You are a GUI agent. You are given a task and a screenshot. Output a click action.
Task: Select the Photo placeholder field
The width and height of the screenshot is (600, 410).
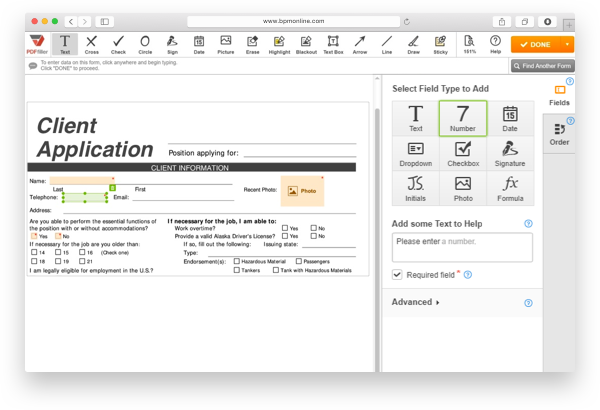coord(302,191)
